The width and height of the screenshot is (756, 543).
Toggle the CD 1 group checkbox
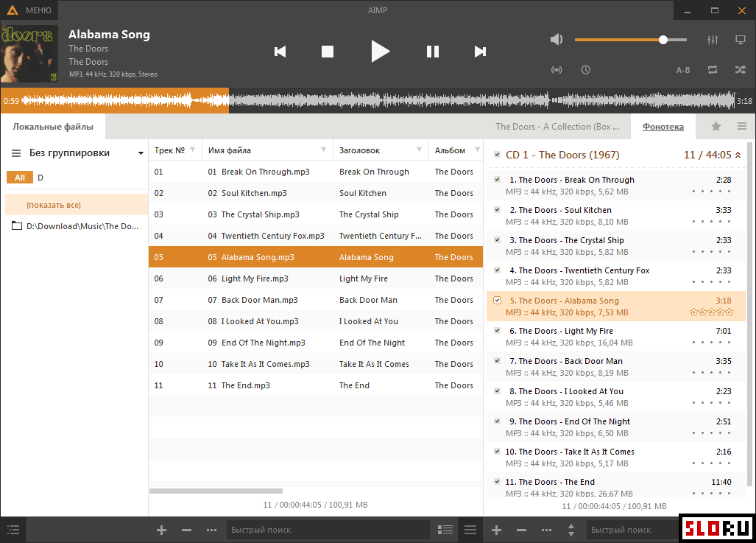tap(497, 155)
